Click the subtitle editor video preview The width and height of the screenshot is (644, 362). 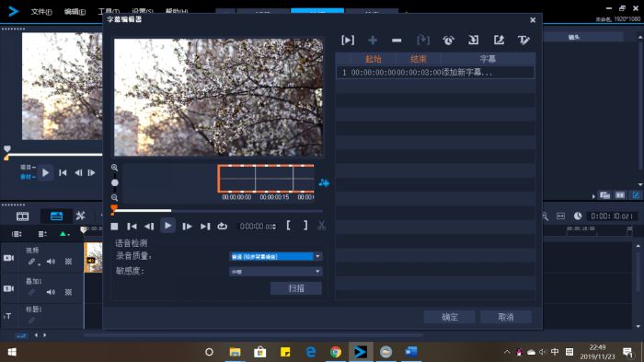[x=219, y=98]
